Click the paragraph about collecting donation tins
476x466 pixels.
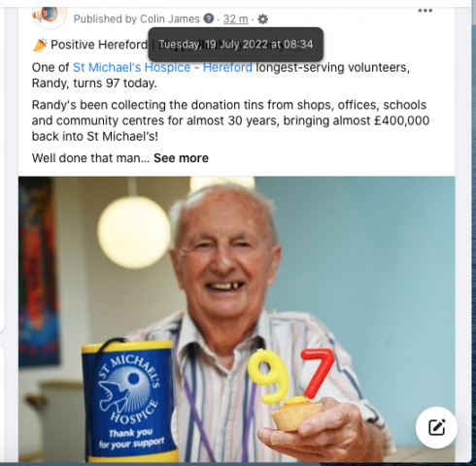click(x=230, y=120)
